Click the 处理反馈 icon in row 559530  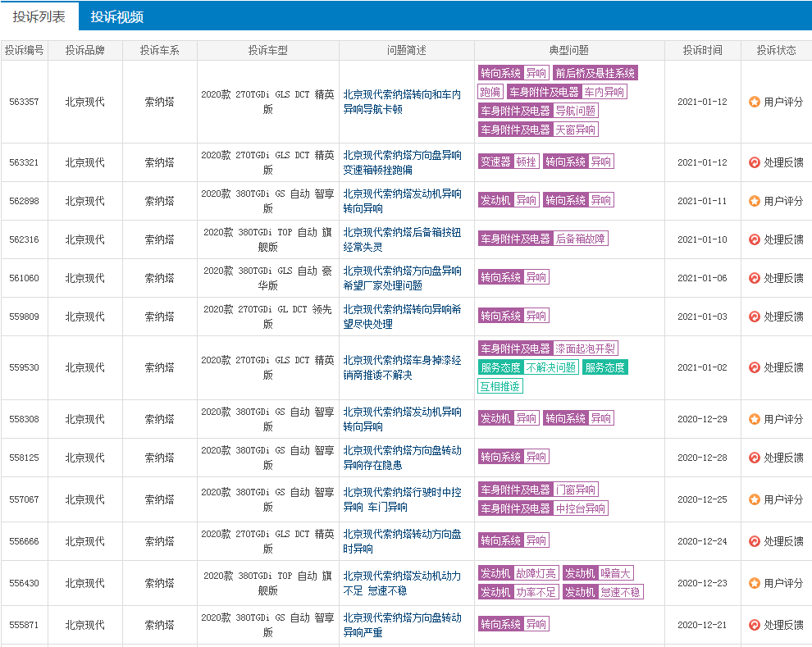755,367
